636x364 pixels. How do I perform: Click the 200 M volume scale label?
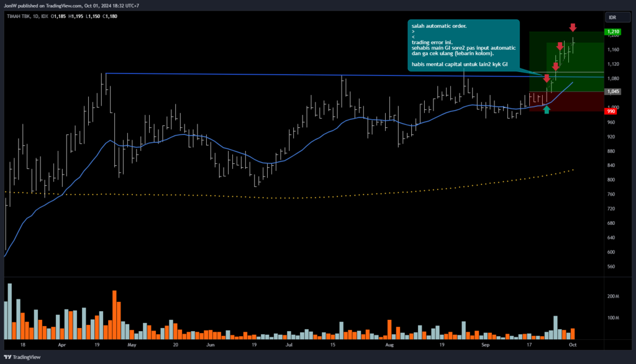point(612,296)
